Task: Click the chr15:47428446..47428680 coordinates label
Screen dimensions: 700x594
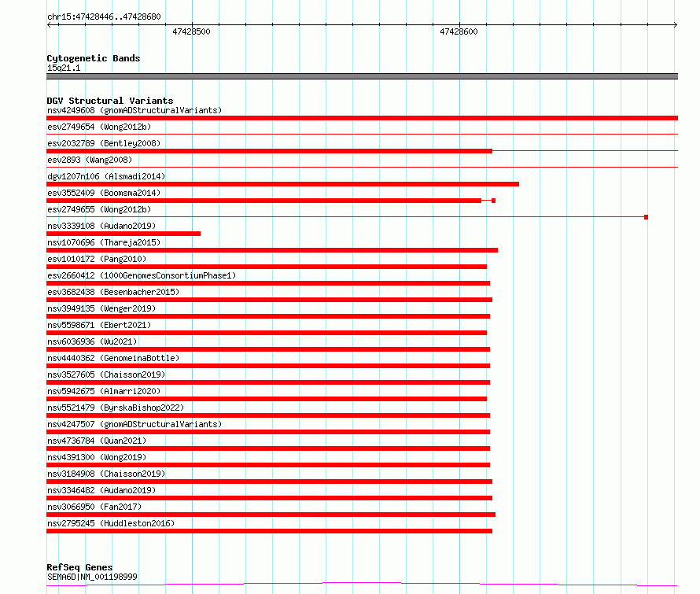Action: [x=104, y=17]
